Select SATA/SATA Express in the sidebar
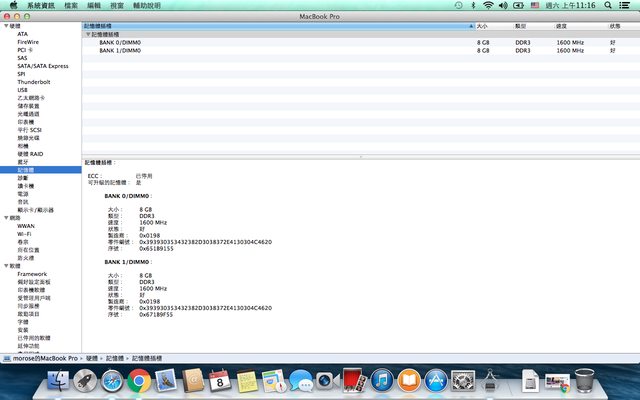This screenshot has height=400, width=640. pos(43,66)
